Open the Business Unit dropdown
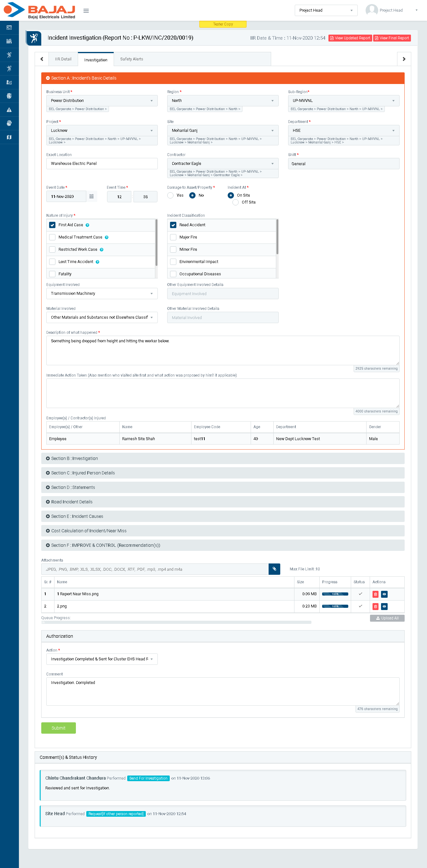Screen dimensions: 427x868 [101, 101]
